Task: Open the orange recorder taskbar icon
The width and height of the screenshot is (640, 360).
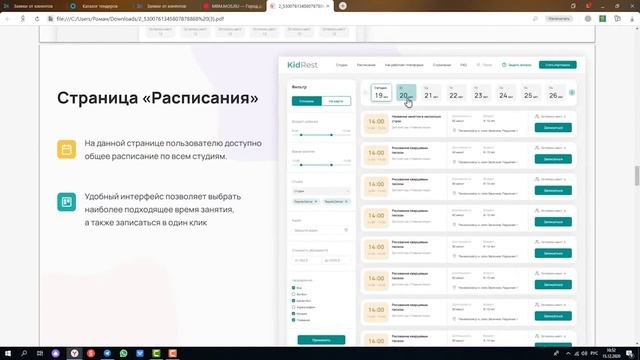Action: [173, 353]
